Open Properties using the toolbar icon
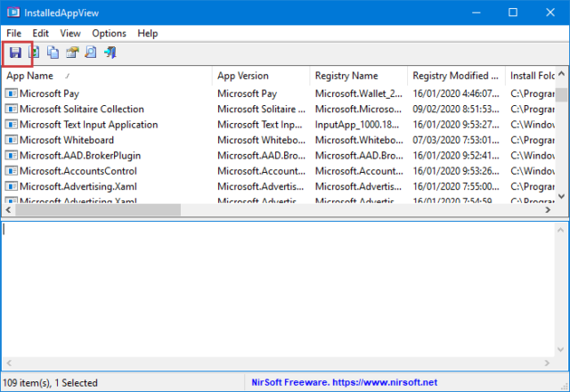 pos(71,53)
